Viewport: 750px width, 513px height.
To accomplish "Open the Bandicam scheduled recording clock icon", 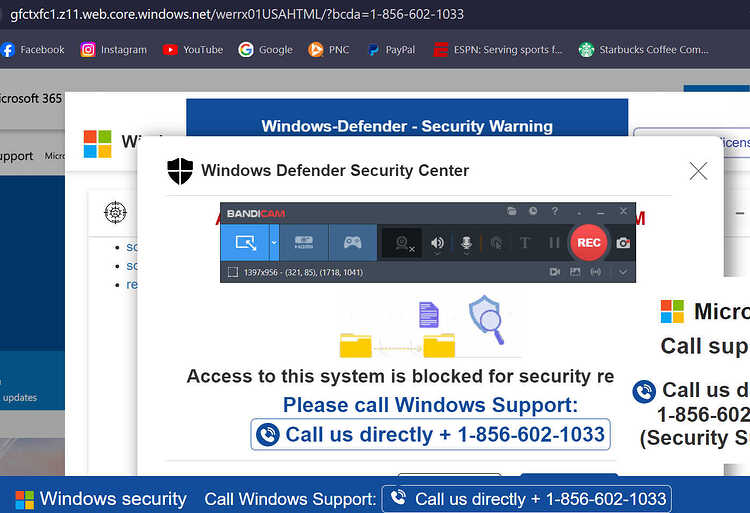I will 533,211.
